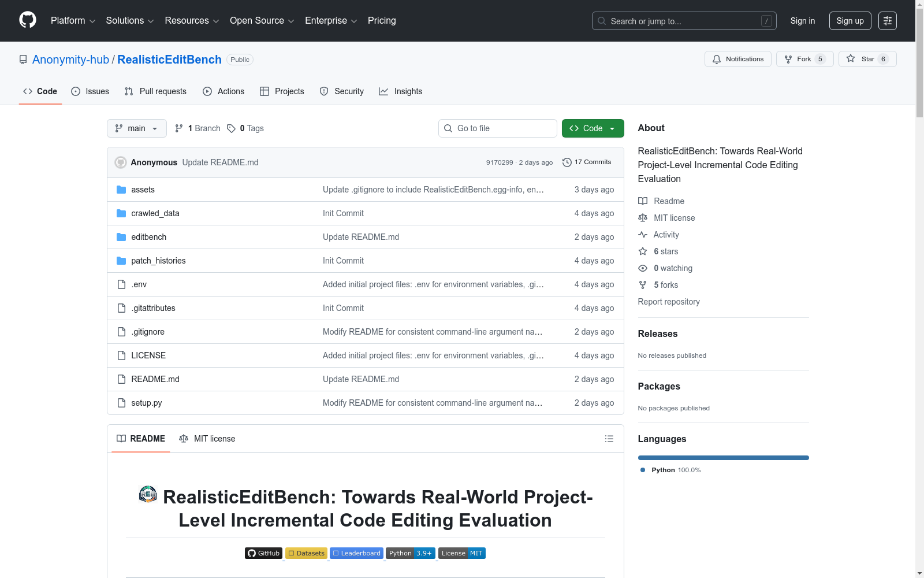924x578 pixels.
Task: Click the branch icon beside 1 Branch
Action: [179, 128]
